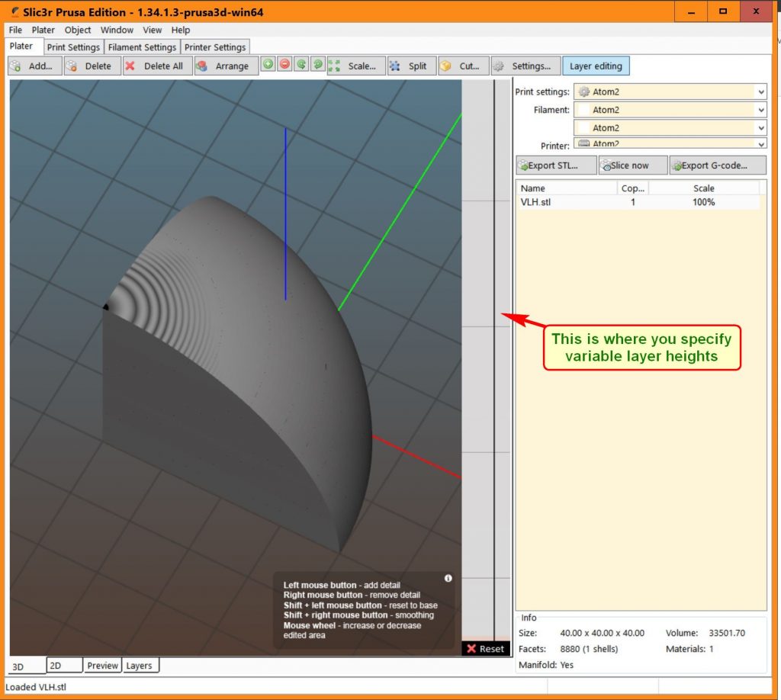The width and height of the screenshot is (781, 700).
Task: Arrange objects using the Arrange button
Action: tap(226, 66)
